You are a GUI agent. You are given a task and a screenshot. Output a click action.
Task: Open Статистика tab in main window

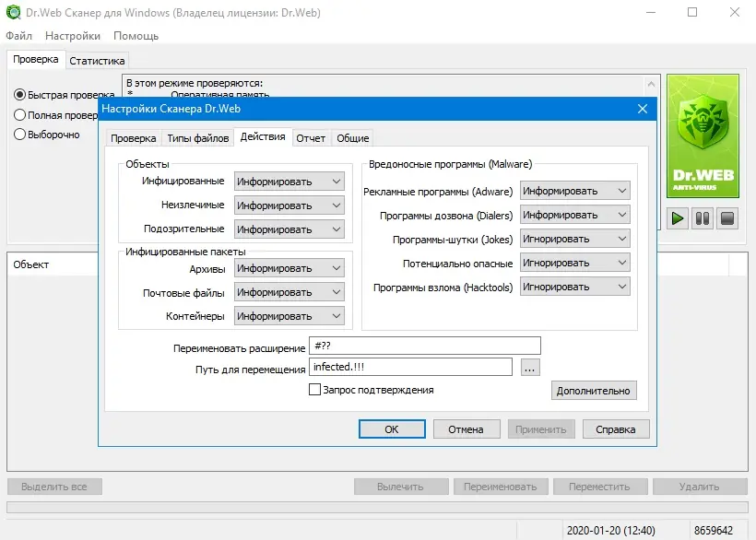point(97,61)
